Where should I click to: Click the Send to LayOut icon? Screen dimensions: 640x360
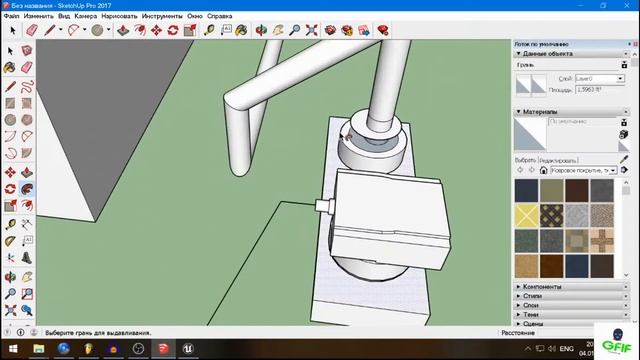[364, 30]
